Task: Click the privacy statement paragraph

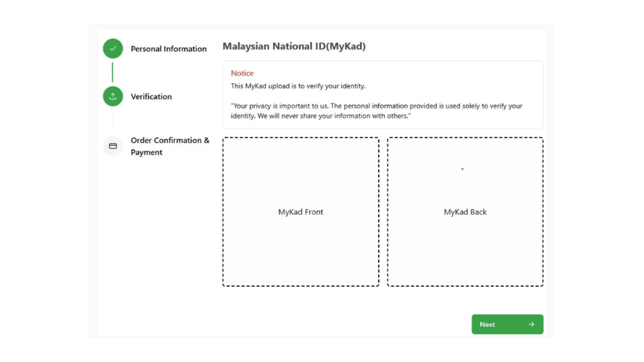Action: pyautogui.click(x=377, y=111)
